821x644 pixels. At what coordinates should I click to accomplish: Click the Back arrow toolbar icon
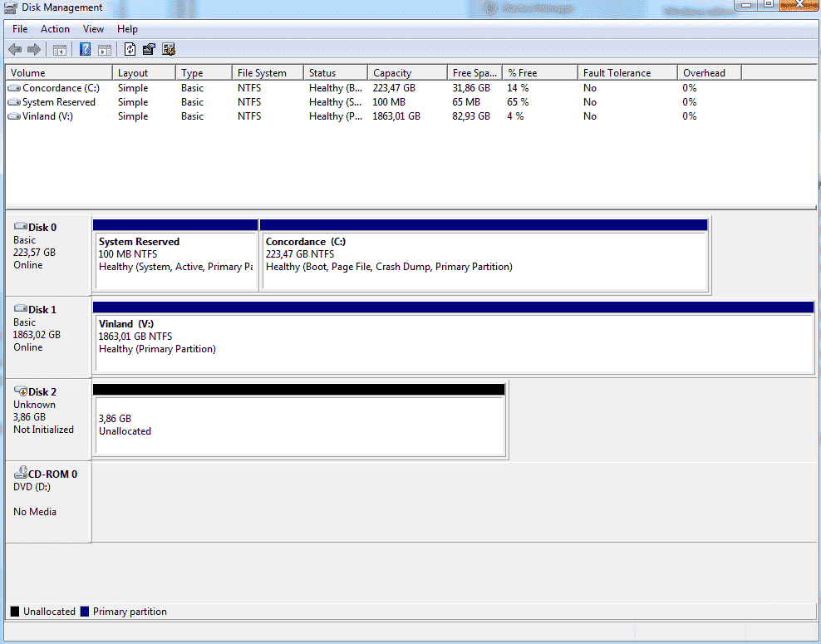[x=15, y=50]
